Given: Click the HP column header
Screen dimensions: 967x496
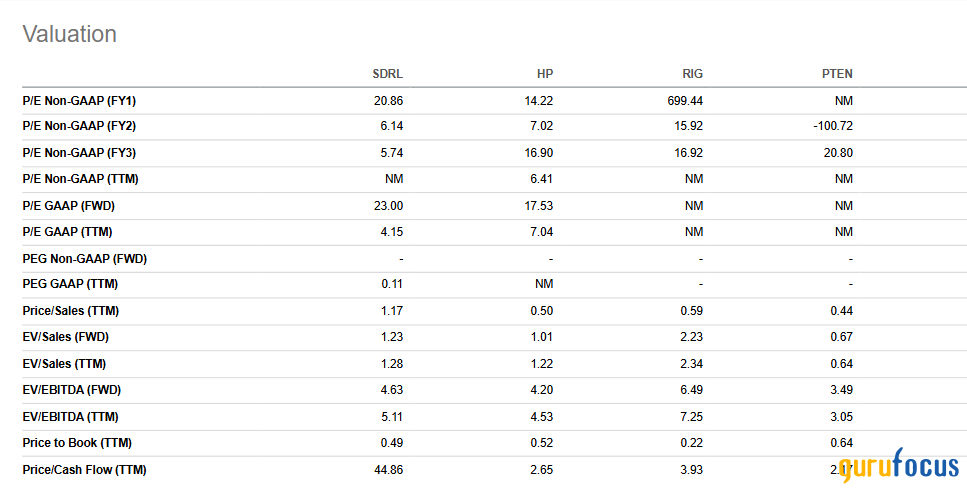Looking at the screenshot, I should pos(544,74).
